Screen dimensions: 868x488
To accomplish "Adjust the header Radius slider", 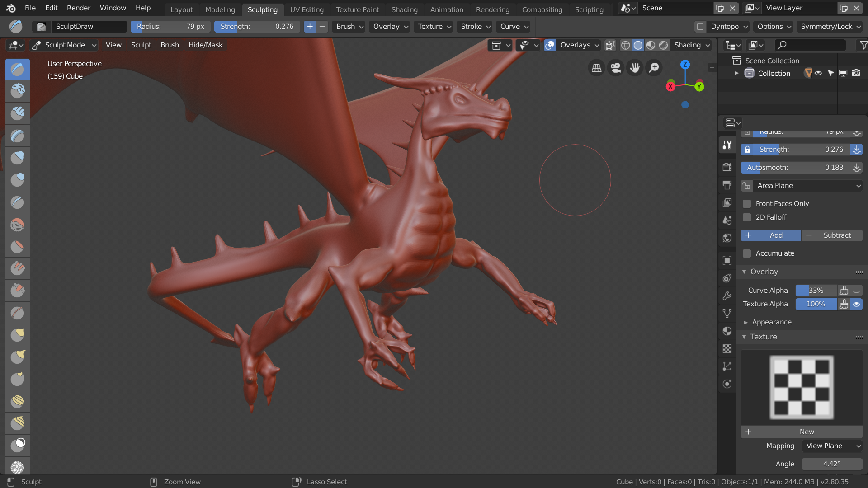I will (170, 27).
